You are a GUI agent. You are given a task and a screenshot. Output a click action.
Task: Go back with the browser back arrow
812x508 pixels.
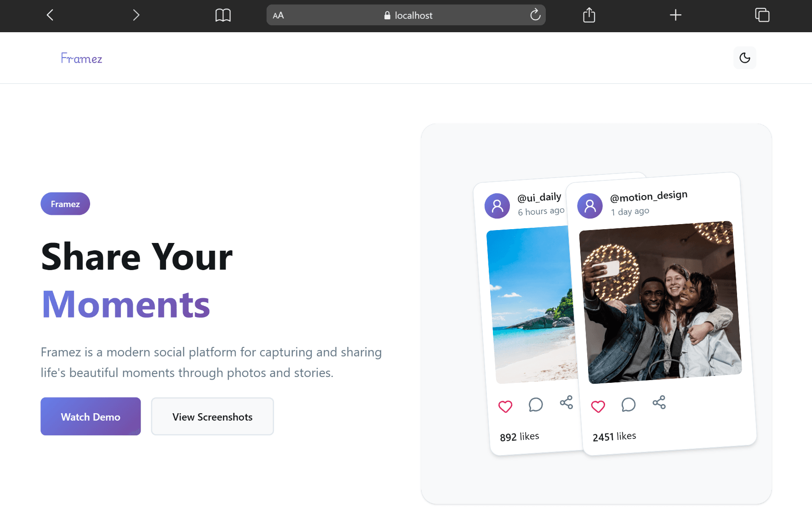click(x=50, y=15)
